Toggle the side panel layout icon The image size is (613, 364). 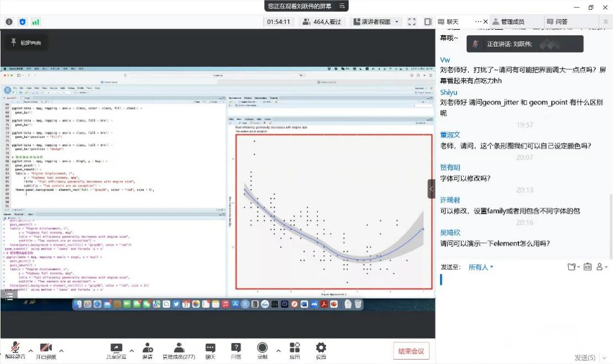tap(428, 22)
